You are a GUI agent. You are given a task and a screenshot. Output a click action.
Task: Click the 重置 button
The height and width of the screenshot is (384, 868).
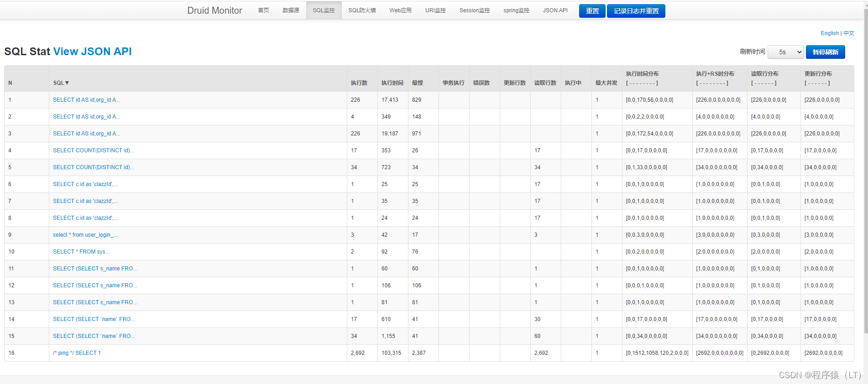click(x=592, y=11)
